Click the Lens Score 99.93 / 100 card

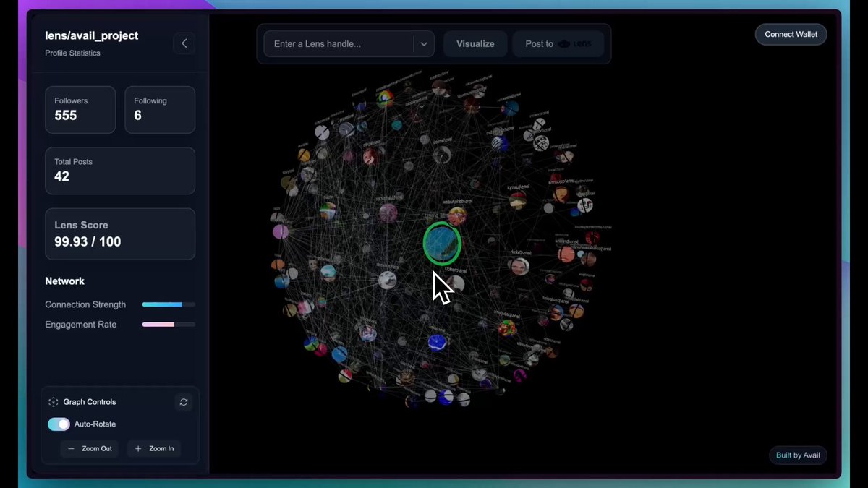120,234
